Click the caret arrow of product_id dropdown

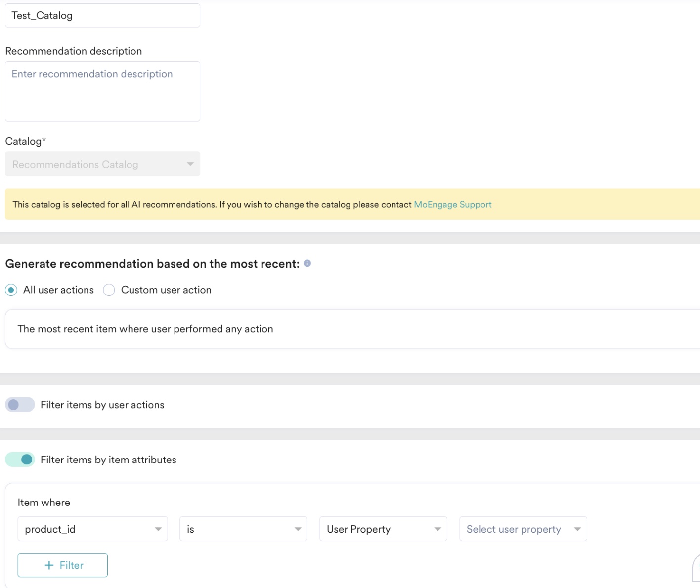(158, 529)
